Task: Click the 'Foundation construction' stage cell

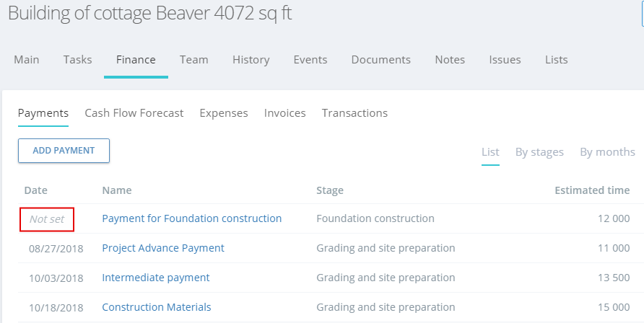Action: pos(375,218)
